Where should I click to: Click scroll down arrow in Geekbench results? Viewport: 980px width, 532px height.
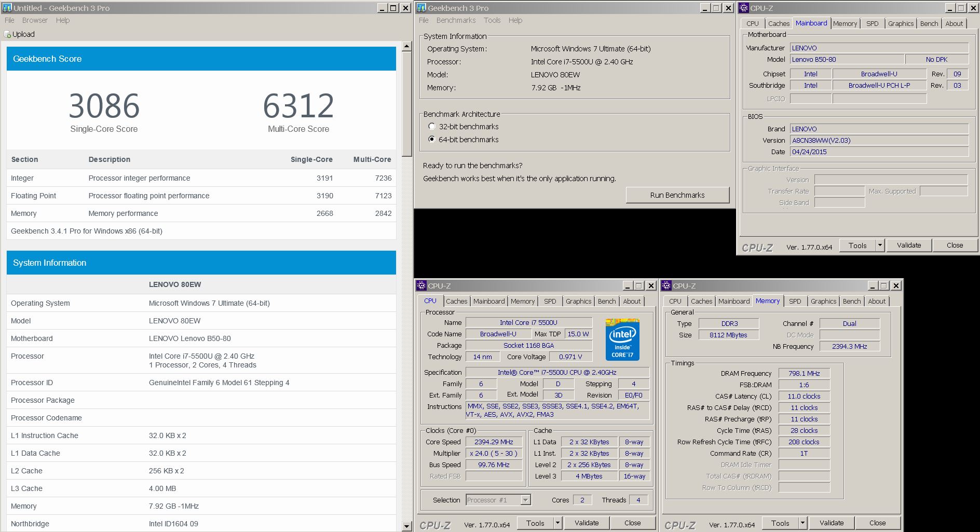tap(407, 526)
